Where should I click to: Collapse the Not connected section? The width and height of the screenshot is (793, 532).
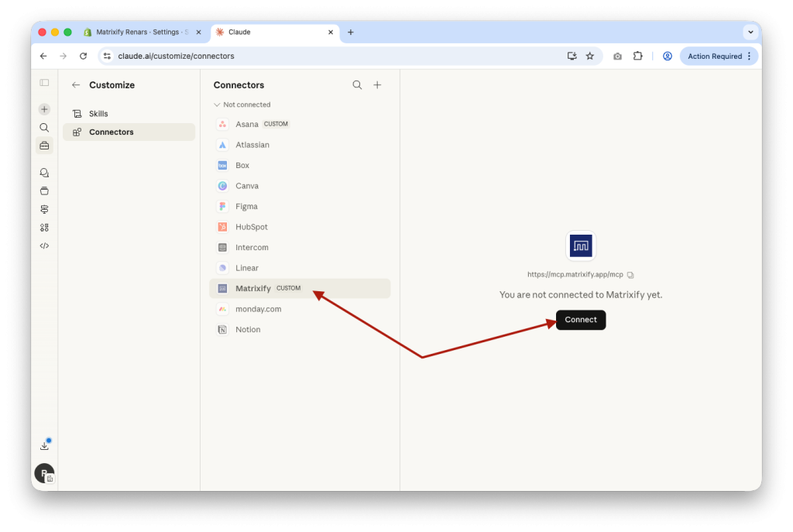coord(216,104)
